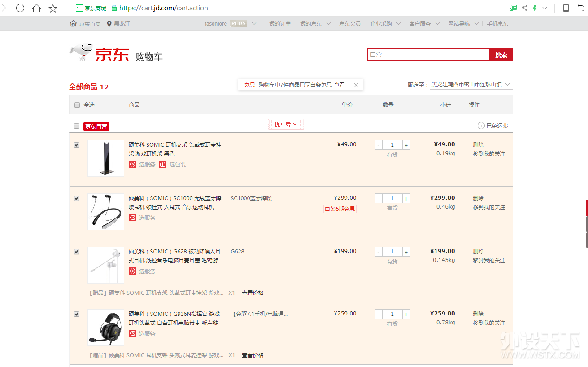Open the mobile device view icon
Image resolution: width=588 pixels, height=367 pixels.
pos(566,8)
